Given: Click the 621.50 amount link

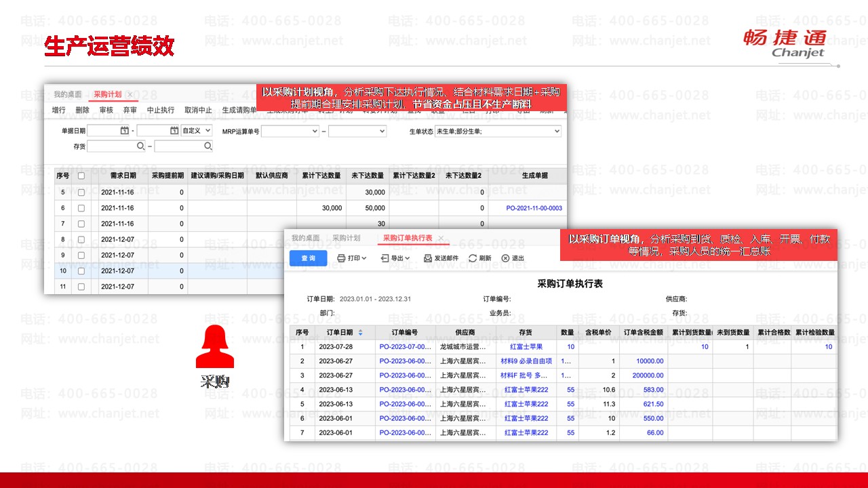Looking at the screenshot, I should [x=654, y=404].
